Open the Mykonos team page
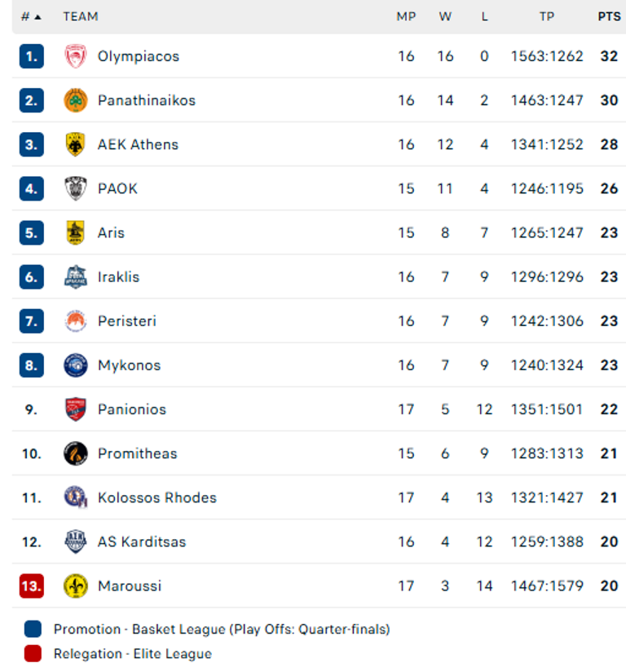The image size is (626, 672). coord(129,365)
